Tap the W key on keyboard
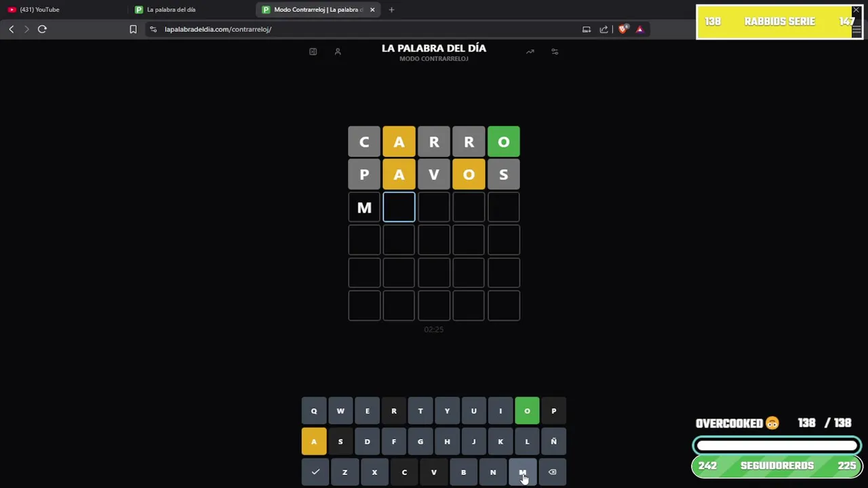Screen dimensions: 868x488 tap(340, 411)
